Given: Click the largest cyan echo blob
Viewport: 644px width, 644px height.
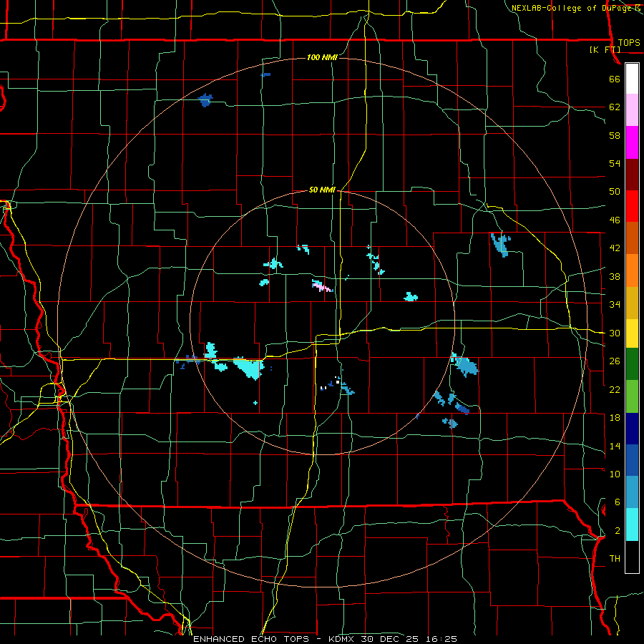Looking at the screenshot, I should pyautogui.click(x=249, y=367).
